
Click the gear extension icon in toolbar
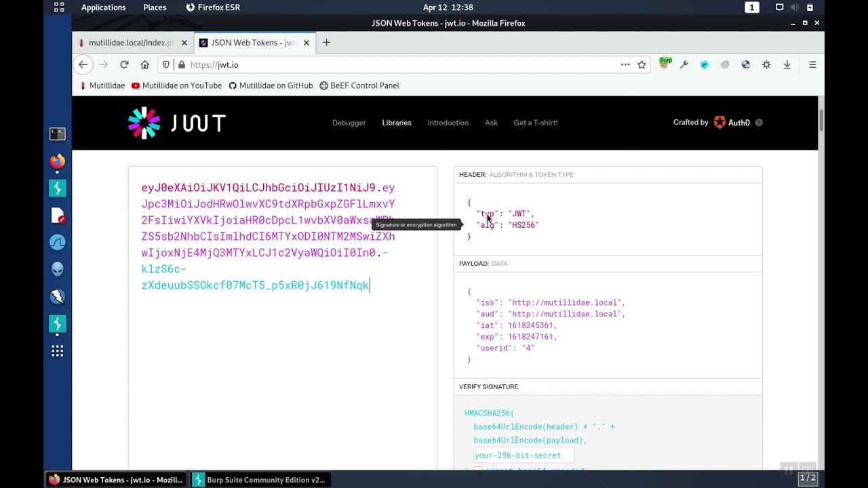coord(766,64)
